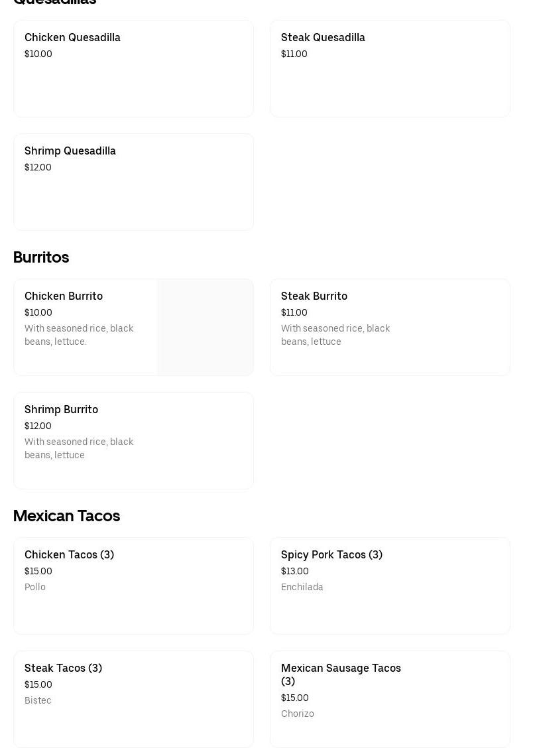Click the Steak Burrito description text

coord(335,336)
